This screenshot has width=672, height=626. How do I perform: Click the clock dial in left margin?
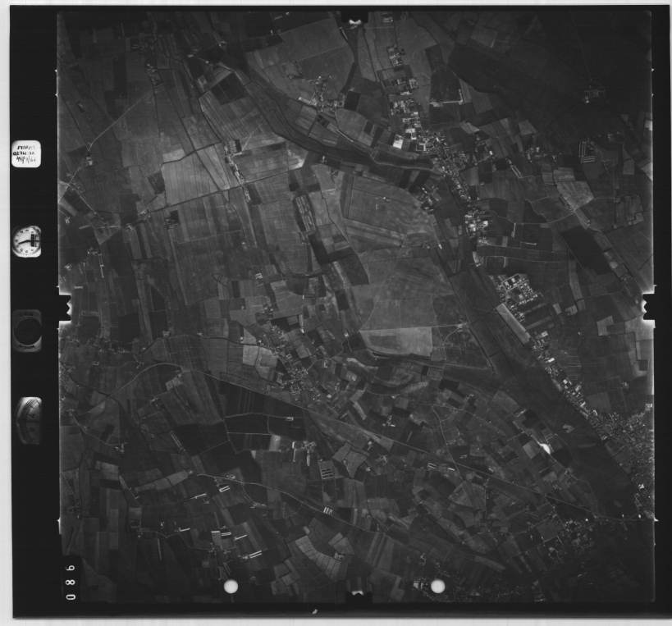point(26,240)
